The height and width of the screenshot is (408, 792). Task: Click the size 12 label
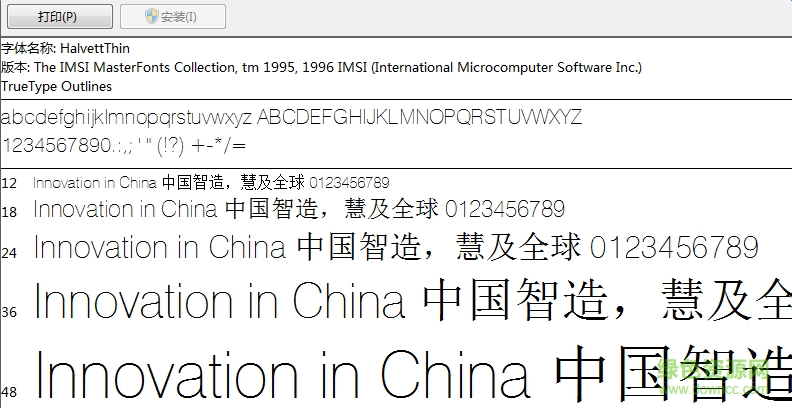[x=9, y=183]
